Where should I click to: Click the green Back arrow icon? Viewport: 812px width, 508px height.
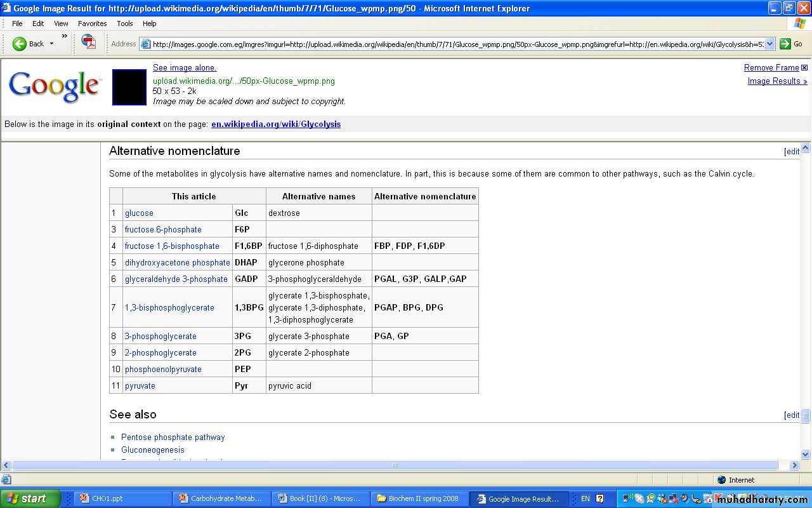[20, 44]
